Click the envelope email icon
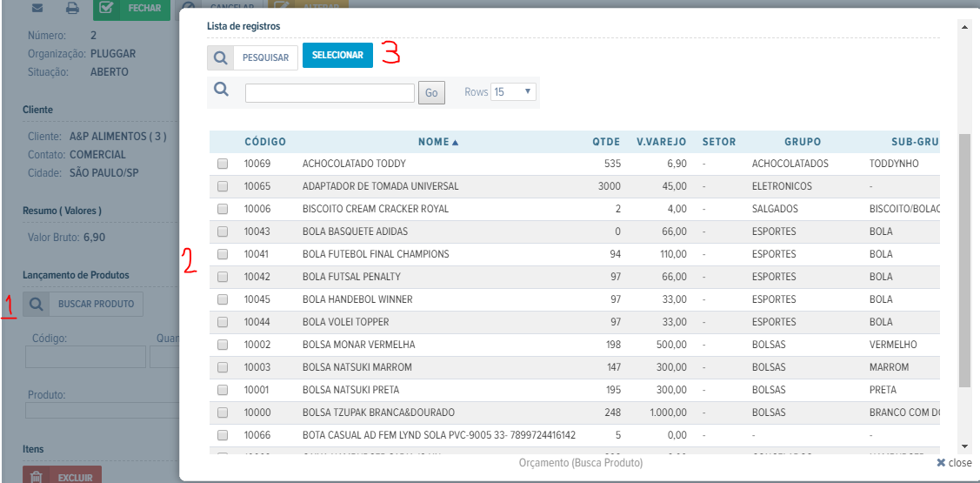980x483 pixels. click(37, 9)
